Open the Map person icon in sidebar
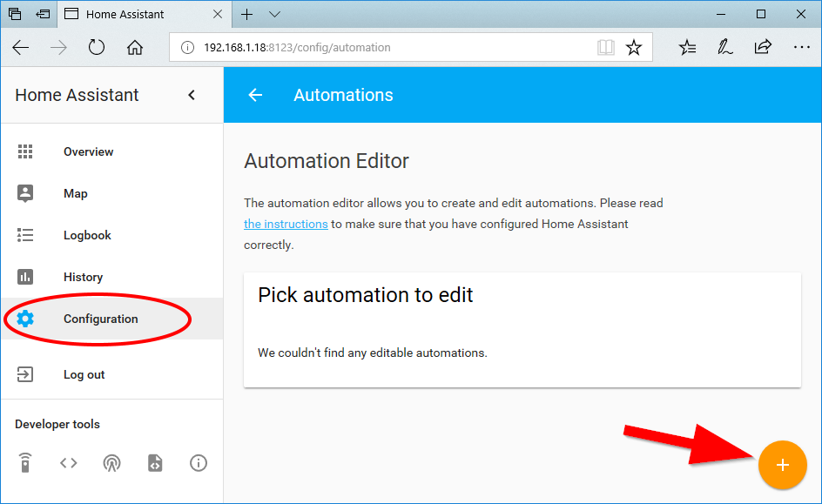822x504 pixels. (x=25, y=193)
